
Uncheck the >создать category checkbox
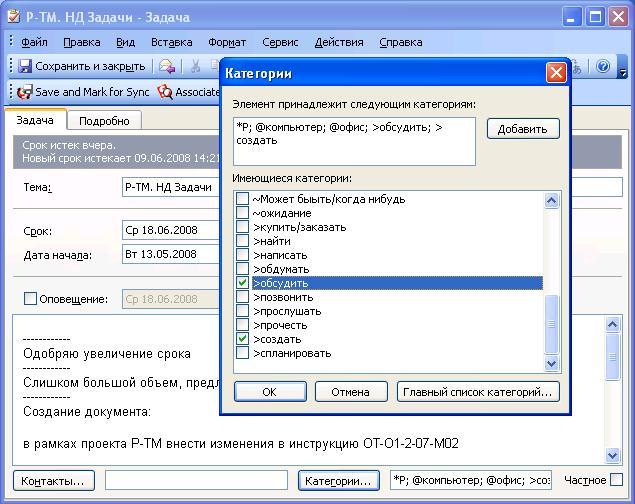click(x=242, y=340)
